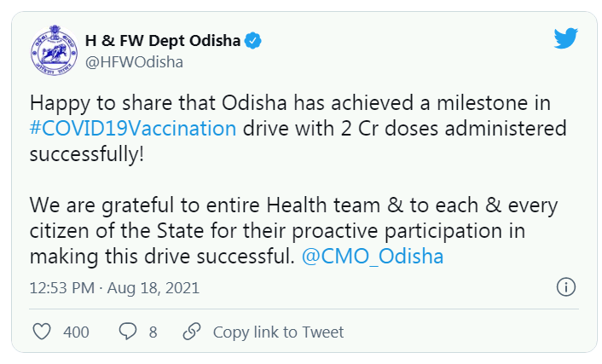Open the Twitter info circle icon
602x364 pixels.
(x=565, y=287)
